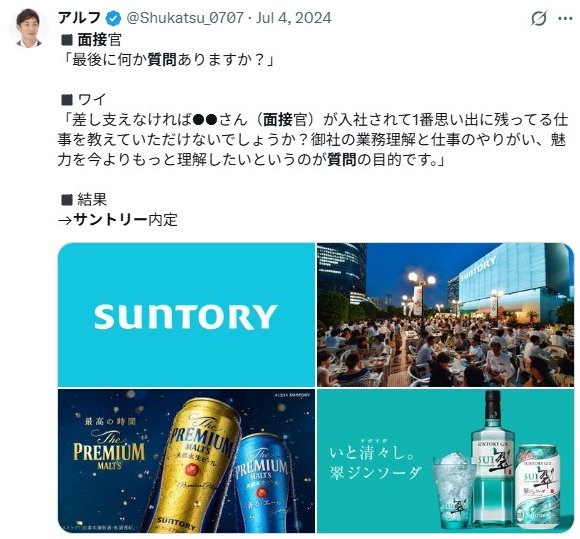
Task: Open the Jul 4, 2024 timestamp
Action: pos(294,18)
